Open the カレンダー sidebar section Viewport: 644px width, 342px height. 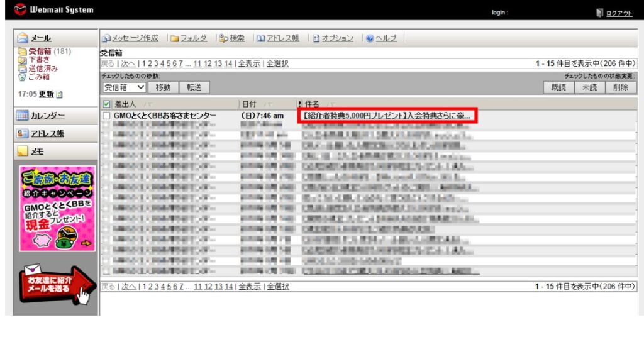click(x=48, y=116)
